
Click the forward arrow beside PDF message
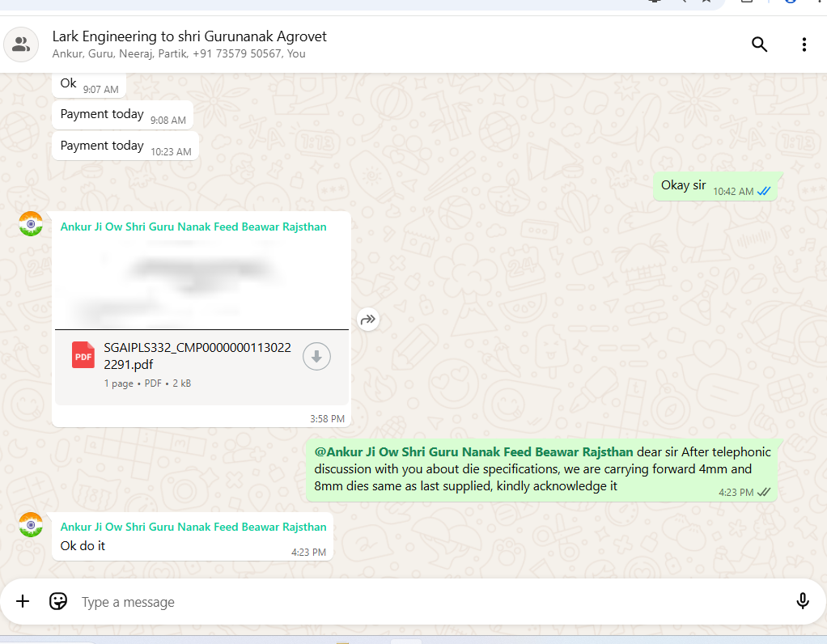coord(368,320)
